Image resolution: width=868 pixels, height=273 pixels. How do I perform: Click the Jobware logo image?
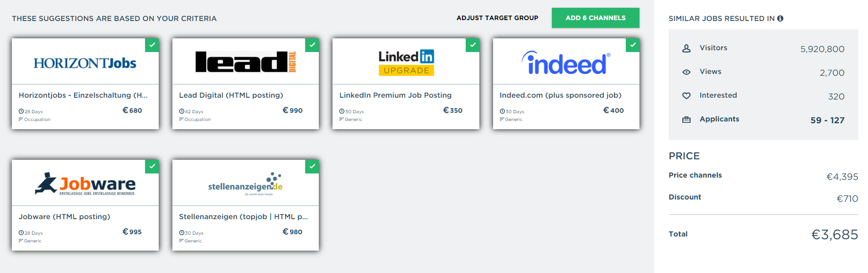coord(85,184)
